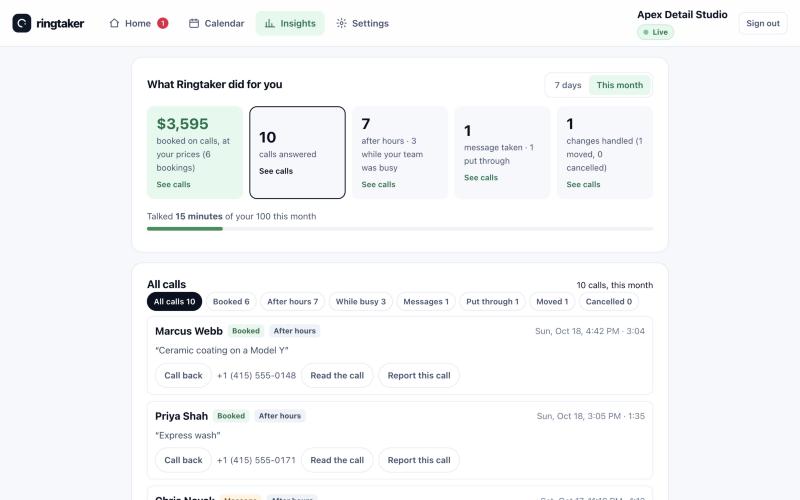Screen dimensions: 800x500
Task: Click the $3,595 booked amount
Action: click(x=183, y=124)
